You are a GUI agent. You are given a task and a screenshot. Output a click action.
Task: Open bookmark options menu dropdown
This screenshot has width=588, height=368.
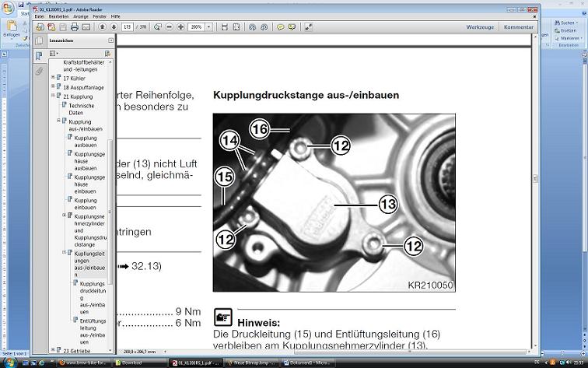pos(54,54)
